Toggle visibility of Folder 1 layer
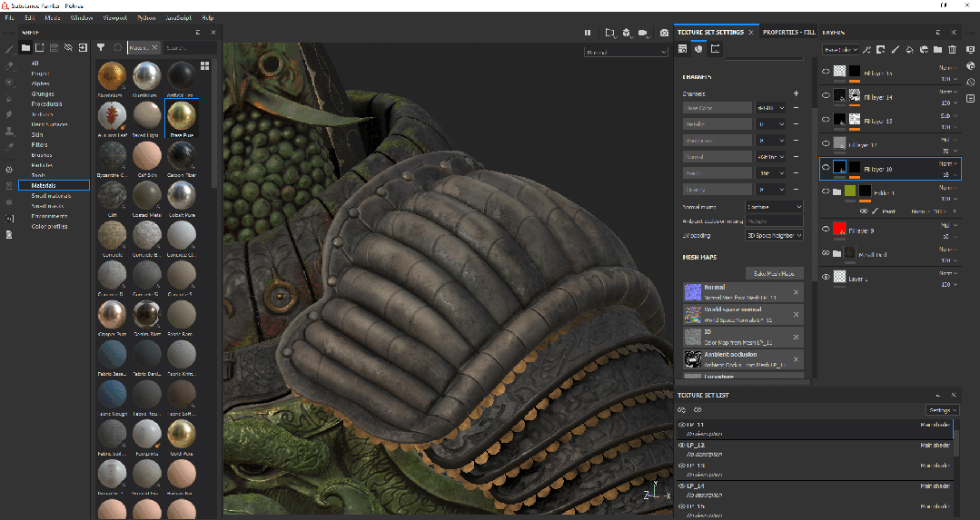Image resolution: width=980 pixels, height=520 pixels. click(x=826, y=191)
